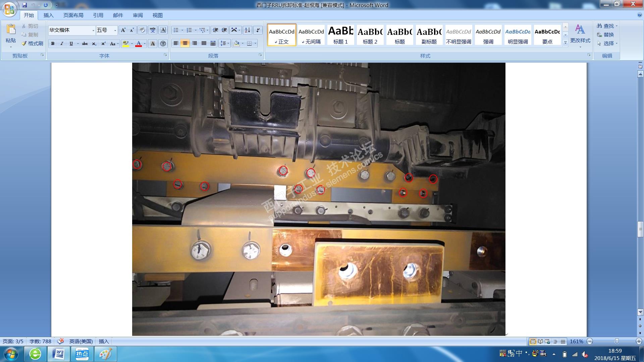The height and width of the screenshot is (362, 644).
Task: Click the clear formatting eraser icon
Action: coord(142,30)
